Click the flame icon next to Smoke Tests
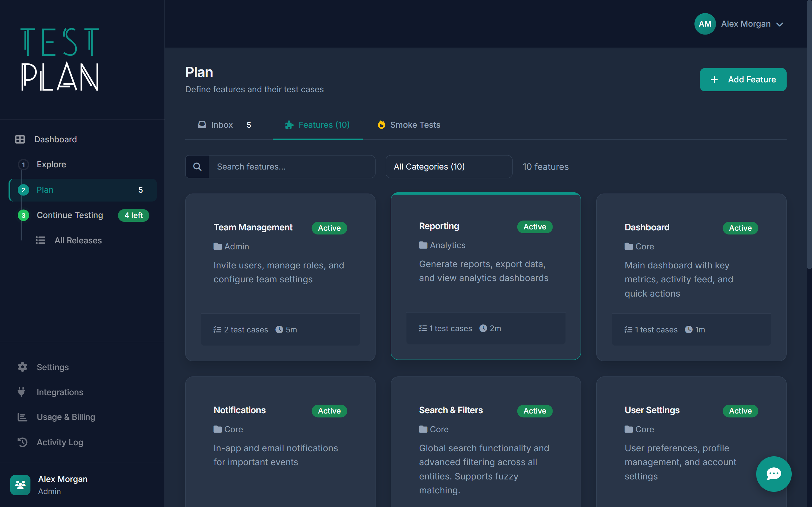The image size is (812, 507). tap(382, 125)
